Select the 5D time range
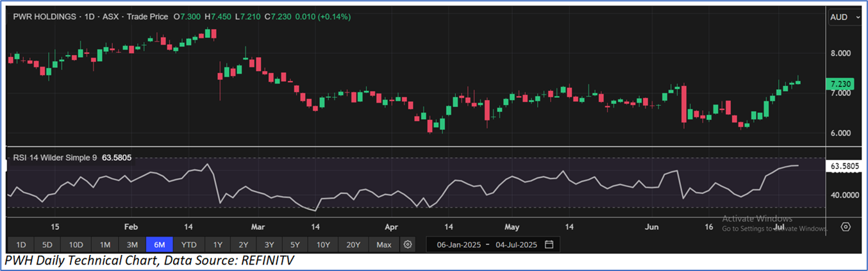 [x=48, y=245]
